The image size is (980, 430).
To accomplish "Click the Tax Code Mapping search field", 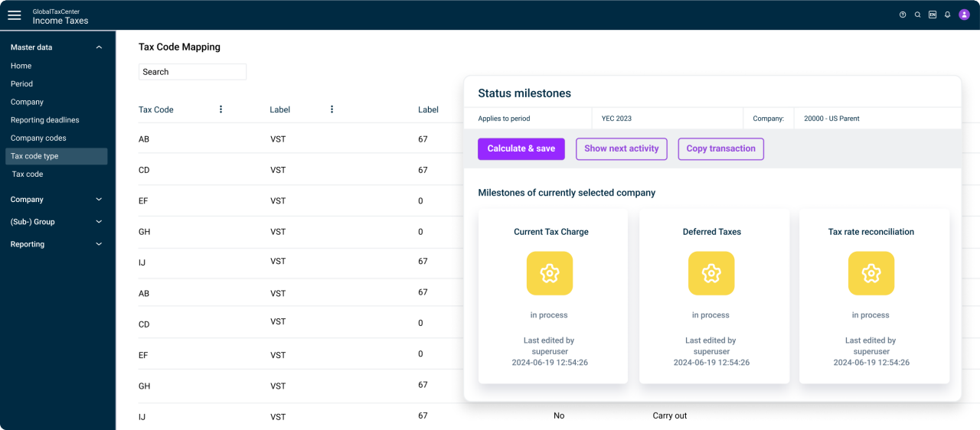I will tap(192, 72).
